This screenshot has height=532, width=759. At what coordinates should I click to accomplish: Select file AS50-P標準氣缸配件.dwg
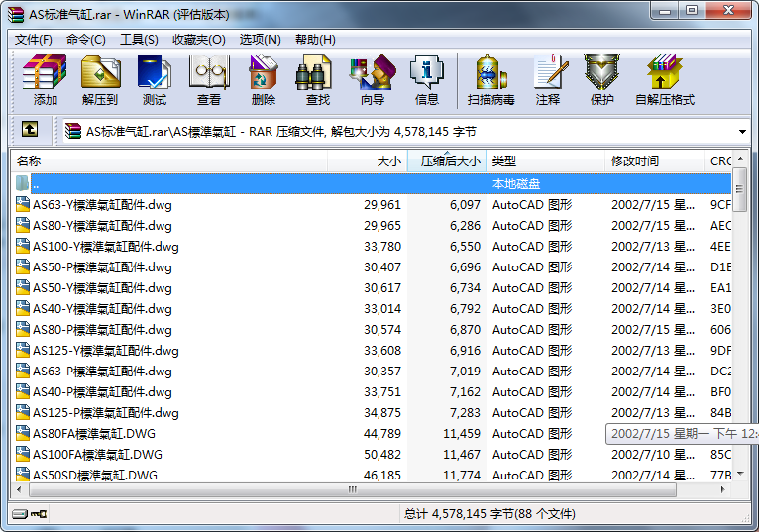[102, 267]
